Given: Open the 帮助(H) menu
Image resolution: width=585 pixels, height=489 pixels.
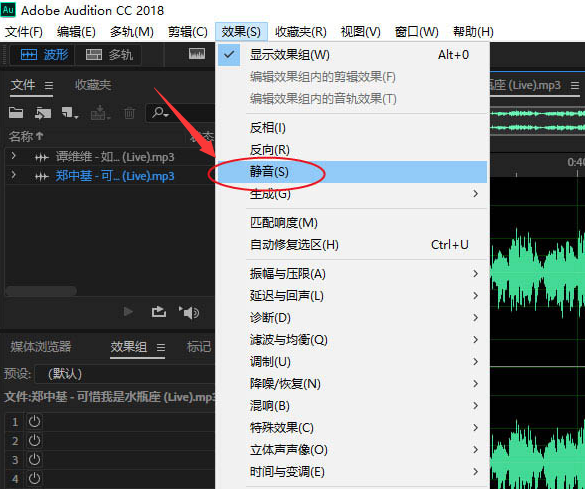Looking at the screenshot, I should pos(473,32).
